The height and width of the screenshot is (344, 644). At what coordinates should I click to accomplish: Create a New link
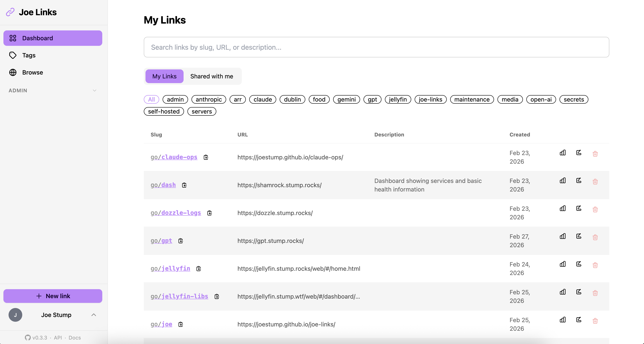coord(52,296)
